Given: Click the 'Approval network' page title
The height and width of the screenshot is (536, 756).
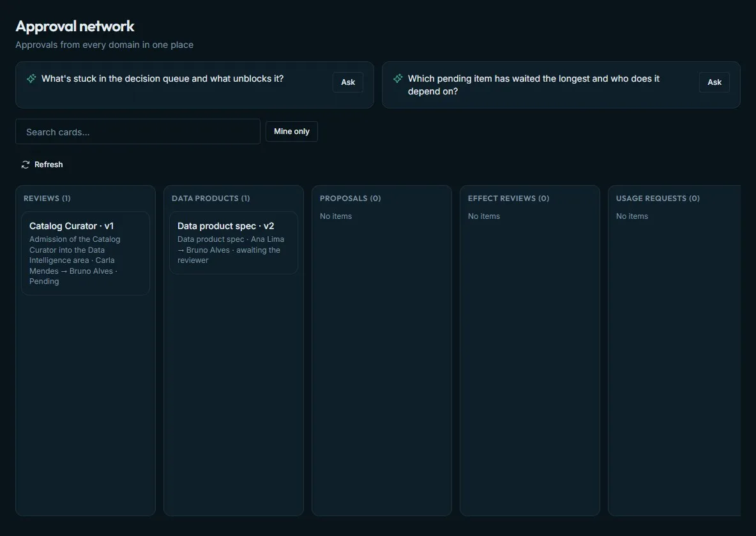Looking at the screenshot, I should pyautogui.click(x=75, y=26).
